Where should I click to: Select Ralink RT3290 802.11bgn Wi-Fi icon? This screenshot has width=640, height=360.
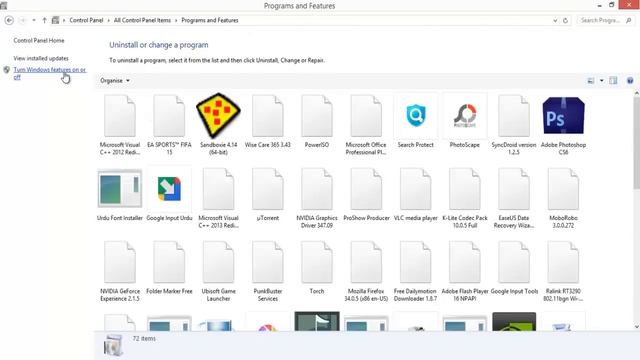point(563,262)
